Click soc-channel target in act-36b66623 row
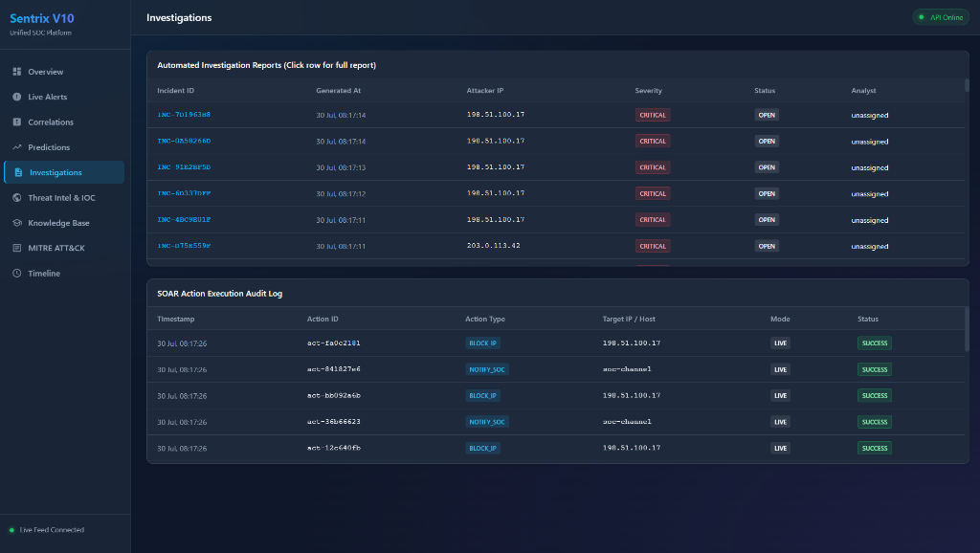The image size is (980, 553). [x=627, y=422]
